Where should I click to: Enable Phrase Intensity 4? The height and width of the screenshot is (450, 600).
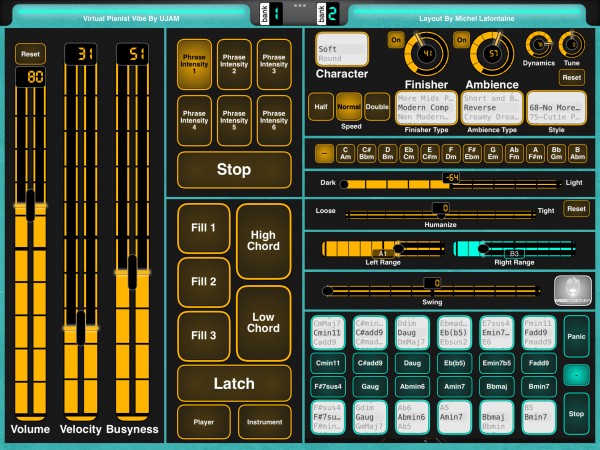point(194,121)
